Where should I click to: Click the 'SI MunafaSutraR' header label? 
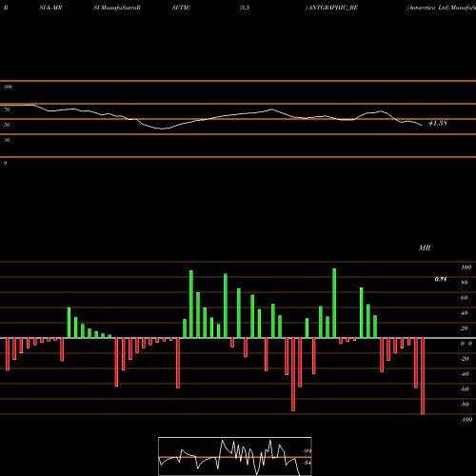point(117,8)
